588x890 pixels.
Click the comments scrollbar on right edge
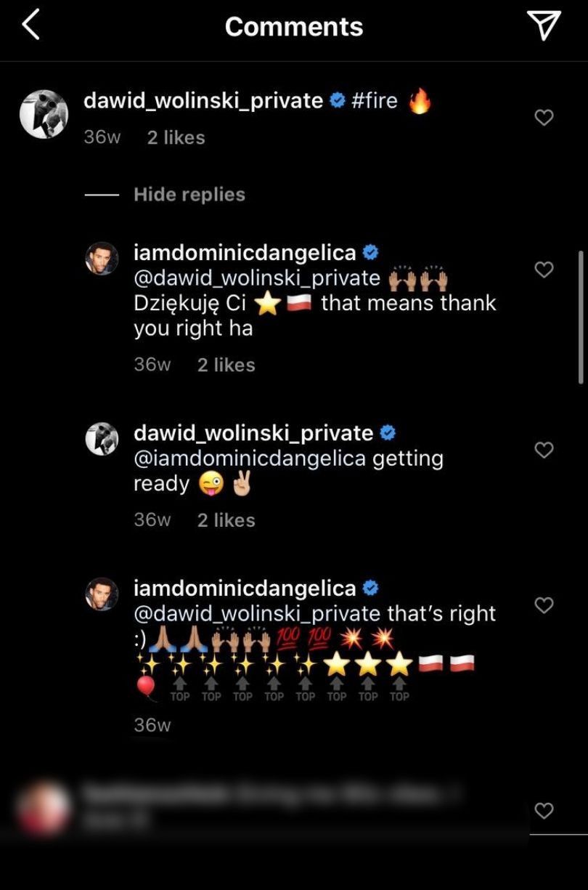tap(581, 317)
